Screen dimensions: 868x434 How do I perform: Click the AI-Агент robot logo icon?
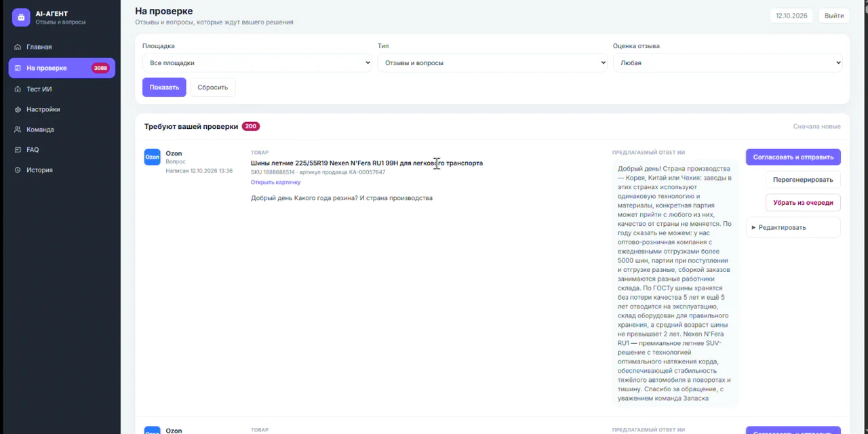pyautogui.click(x=21, y=18)
